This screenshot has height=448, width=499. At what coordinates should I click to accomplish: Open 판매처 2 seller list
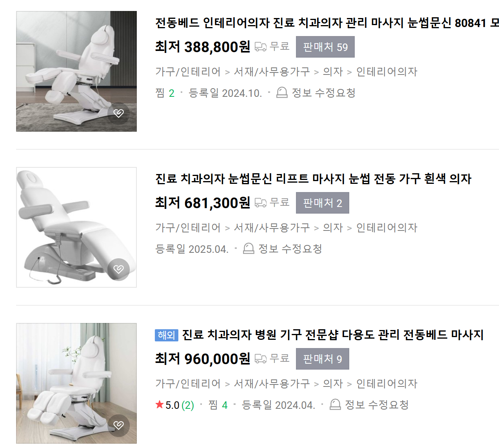(x=323, y=203)
